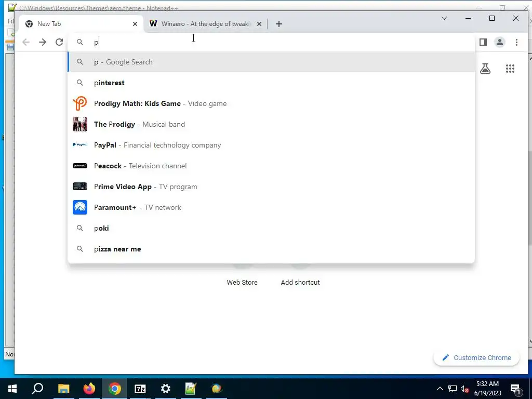Reload the page with refresh icon

pos(59,42)
